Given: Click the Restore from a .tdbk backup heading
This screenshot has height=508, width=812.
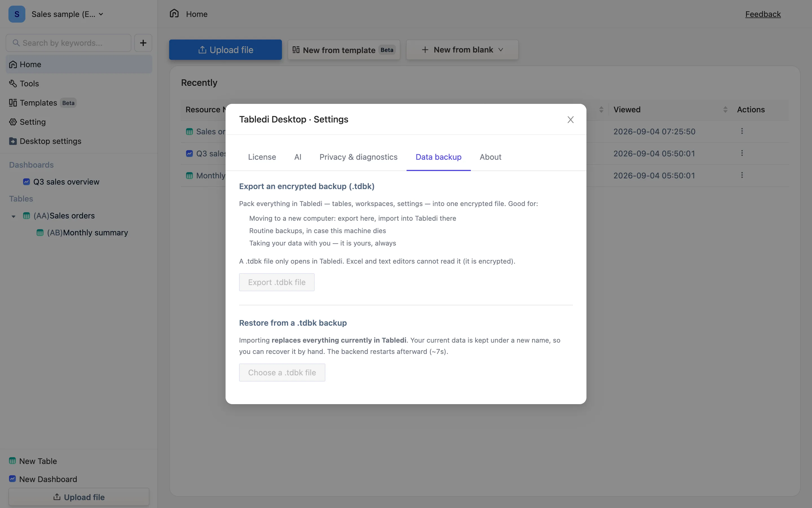Looking at the screenshot, I should coord(293,323).
